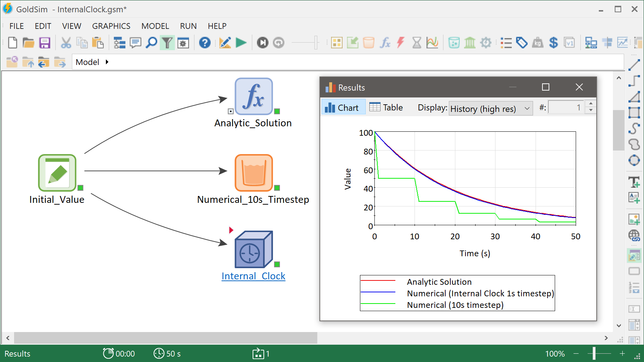
Task: Click the green output port of Numerical_10s_Timestep
Action: coord(277,188)
